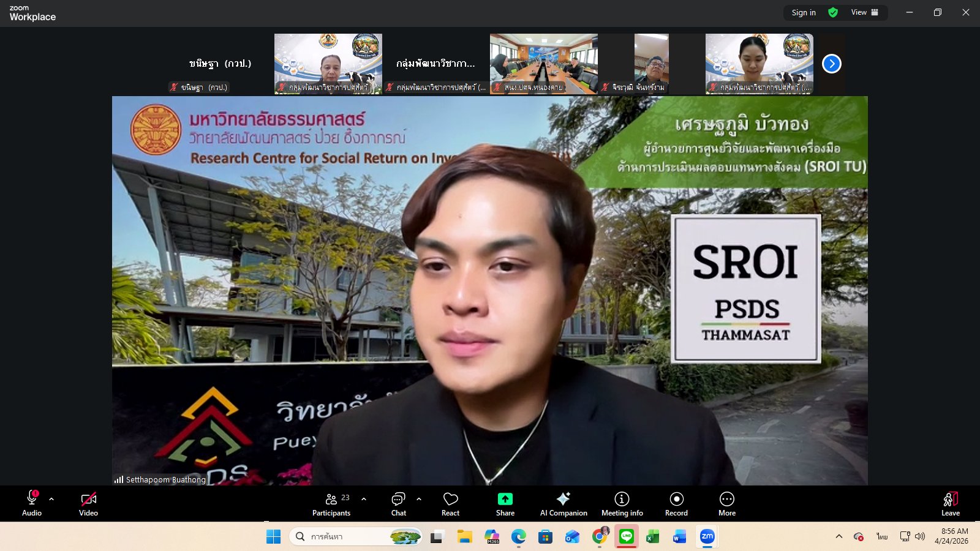This screenshot has height=551, width=980.
Task: Toggle the Video camera on
Action: (x=88, y=504)
